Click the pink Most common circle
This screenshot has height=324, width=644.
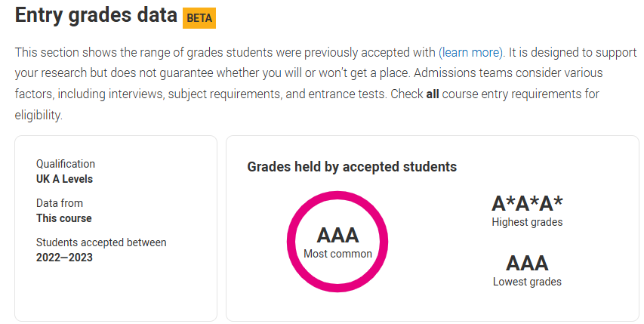(337, 242)
